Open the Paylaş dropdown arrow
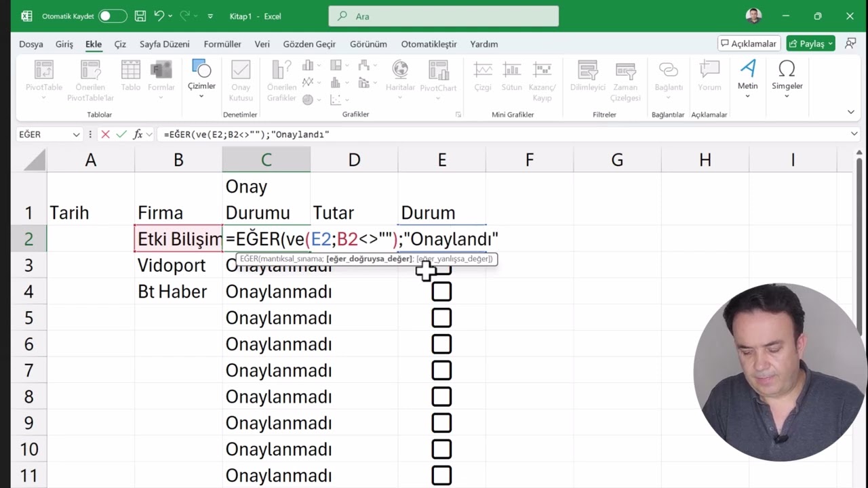Viewport: 868px width, 488px height. point(831,43)
